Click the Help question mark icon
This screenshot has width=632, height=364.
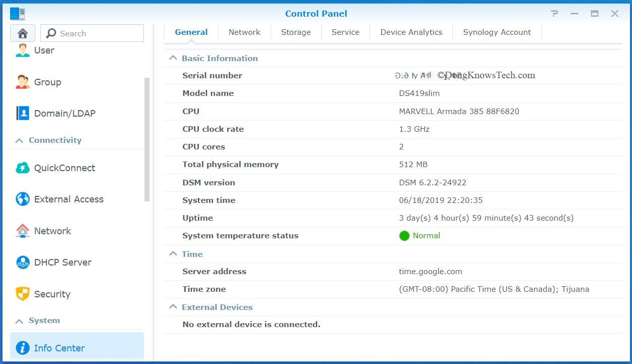pyautogui.click(x=555, y=14)
